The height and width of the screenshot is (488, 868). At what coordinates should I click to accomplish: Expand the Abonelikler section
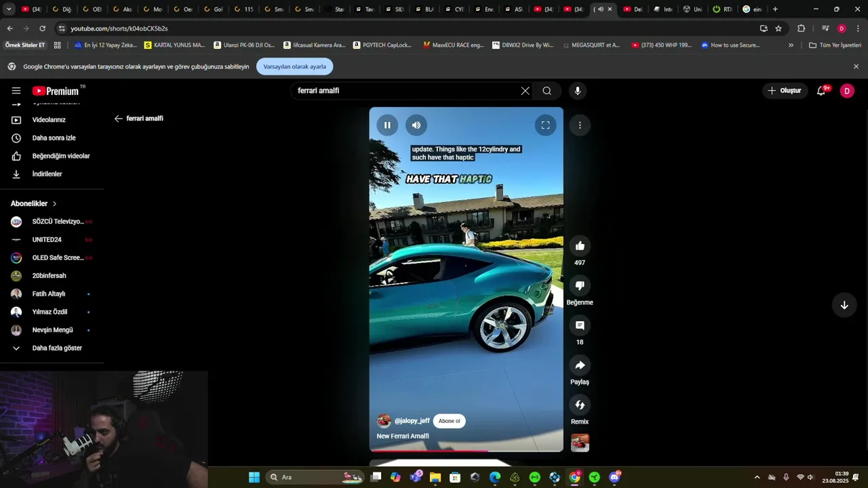pyautogui.click(x=34, y=203)
